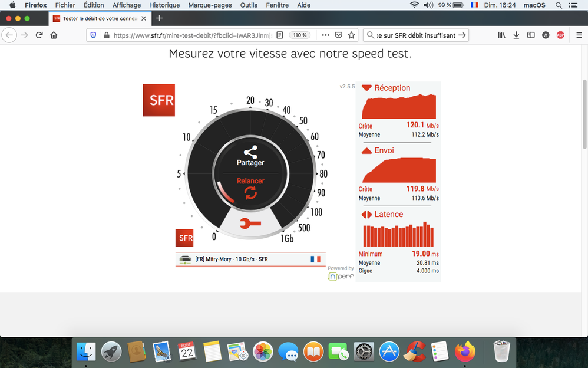Screen dimensions: 588x368
Task: Open a new tab with plus button
Action: tap(159, 18)
